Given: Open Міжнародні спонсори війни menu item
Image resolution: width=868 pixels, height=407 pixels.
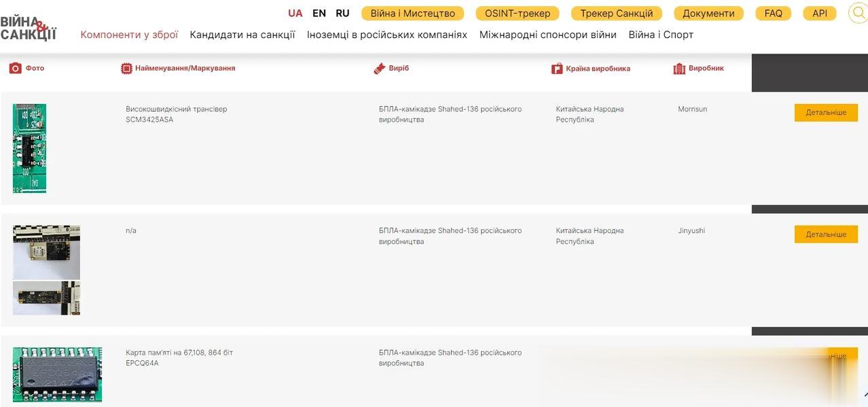Looking at the screenshot, I should pyautogui.click(x=548, y=35).
